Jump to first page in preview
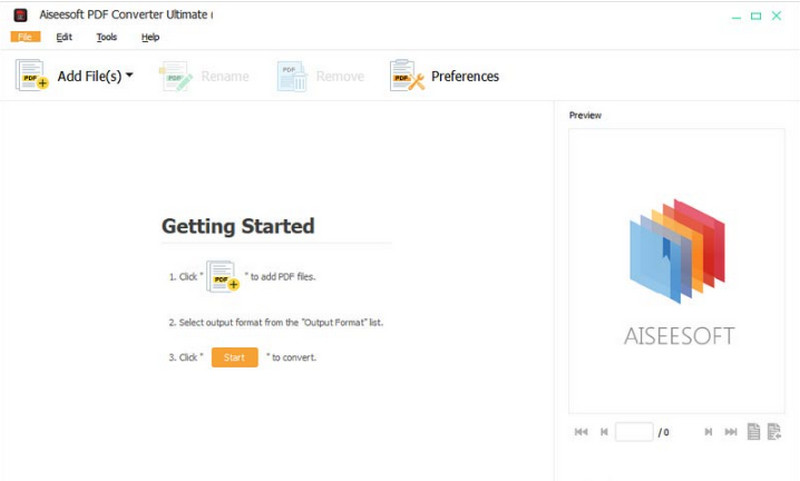 click(581, 432)
